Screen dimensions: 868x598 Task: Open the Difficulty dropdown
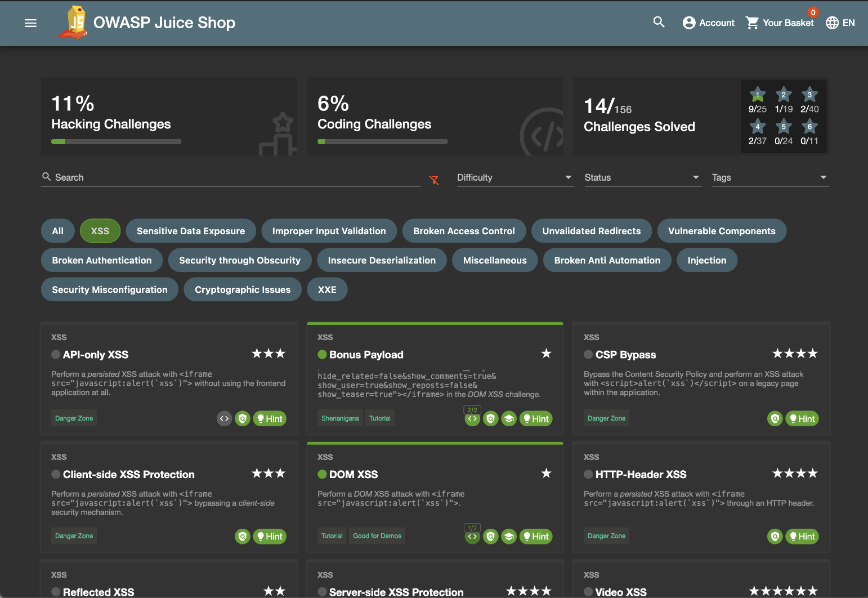pyautogui.click(x=514, y=177)
